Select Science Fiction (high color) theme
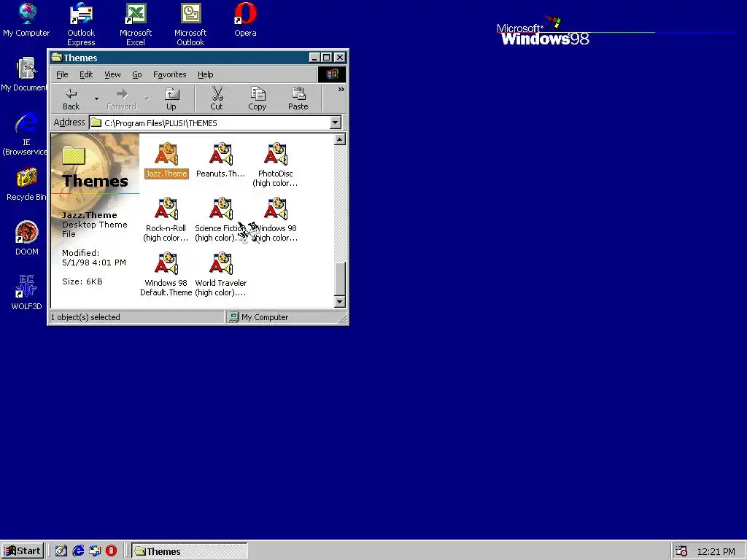747x560 pixels. 219,219
